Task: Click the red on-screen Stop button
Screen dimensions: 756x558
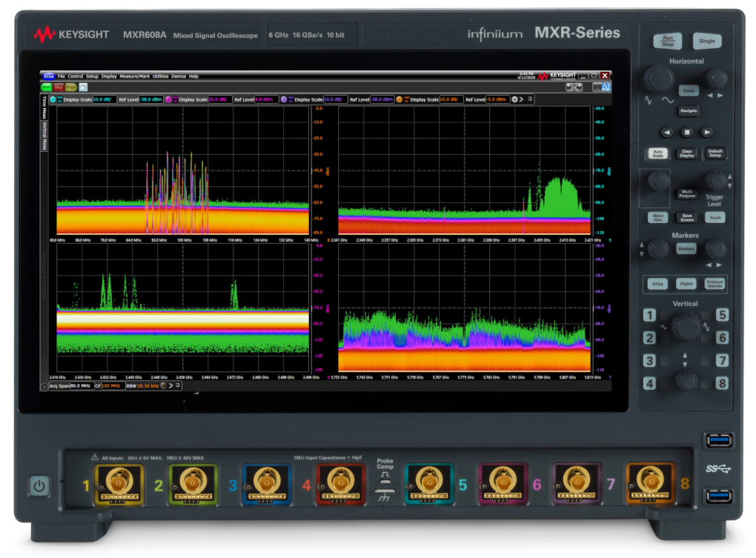Action: (59, 87)
